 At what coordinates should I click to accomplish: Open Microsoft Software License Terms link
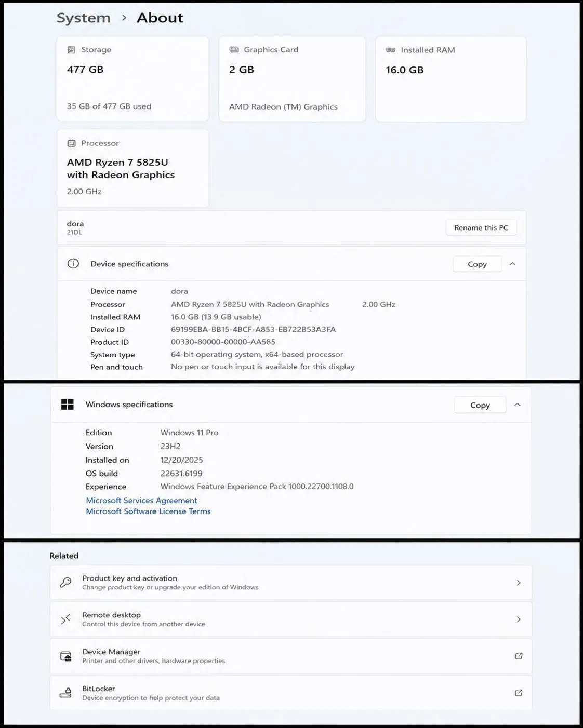[x=148, y=511]
